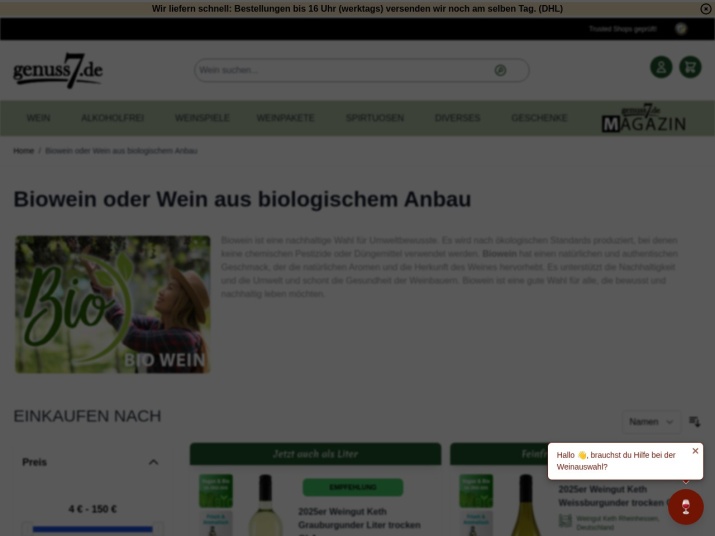Click the Jetzt auch als Liter banner
This screenshot has height=536, width=715.
(x=316, y=454)
